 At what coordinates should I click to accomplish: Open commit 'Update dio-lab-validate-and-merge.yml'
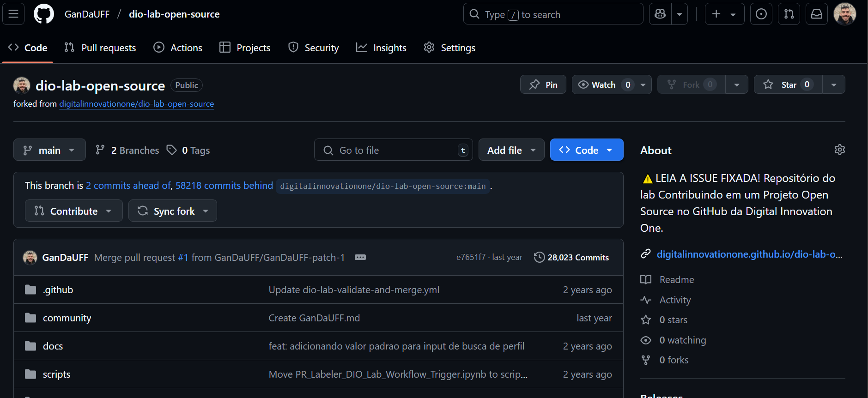click(354, 289)
